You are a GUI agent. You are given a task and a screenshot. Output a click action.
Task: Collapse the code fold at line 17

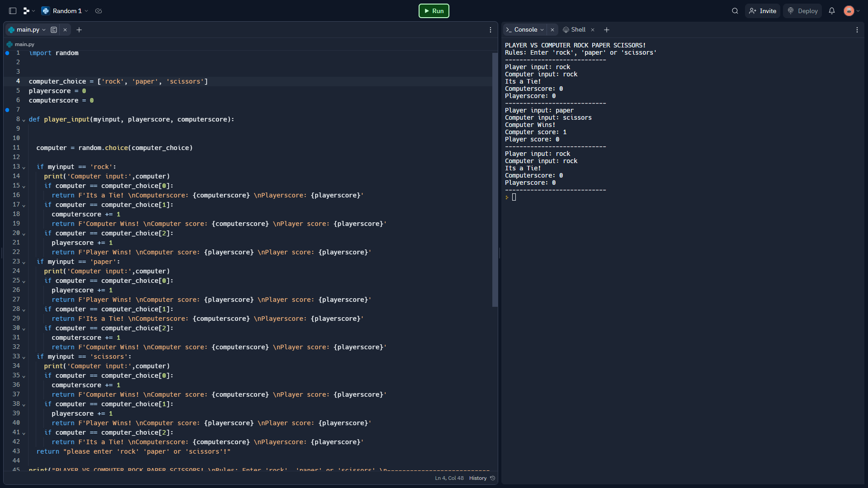(24, 205)
